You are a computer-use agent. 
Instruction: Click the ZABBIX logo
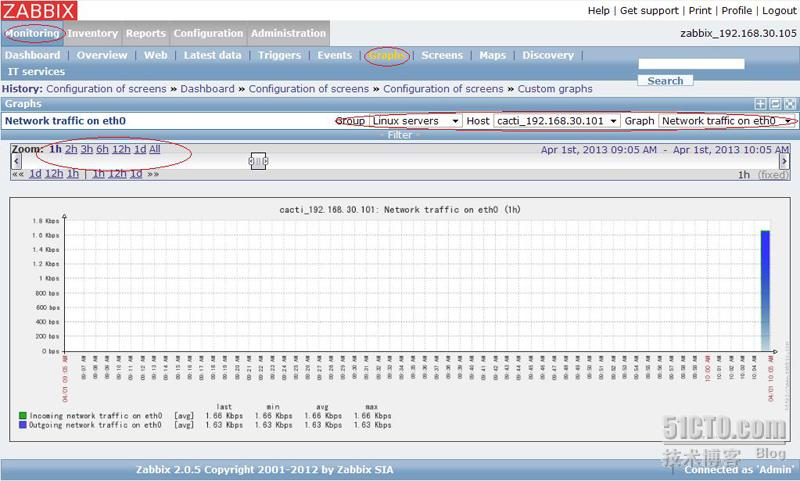39,10
